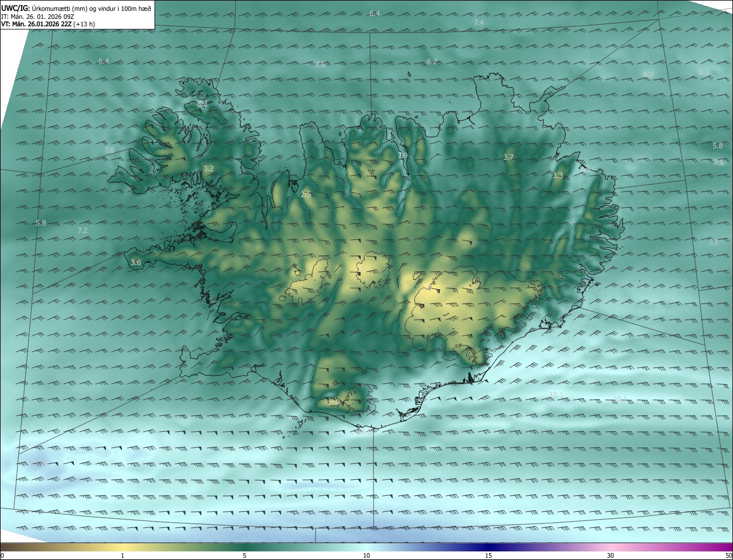Click the 3.7 value label

coord(509,157)
